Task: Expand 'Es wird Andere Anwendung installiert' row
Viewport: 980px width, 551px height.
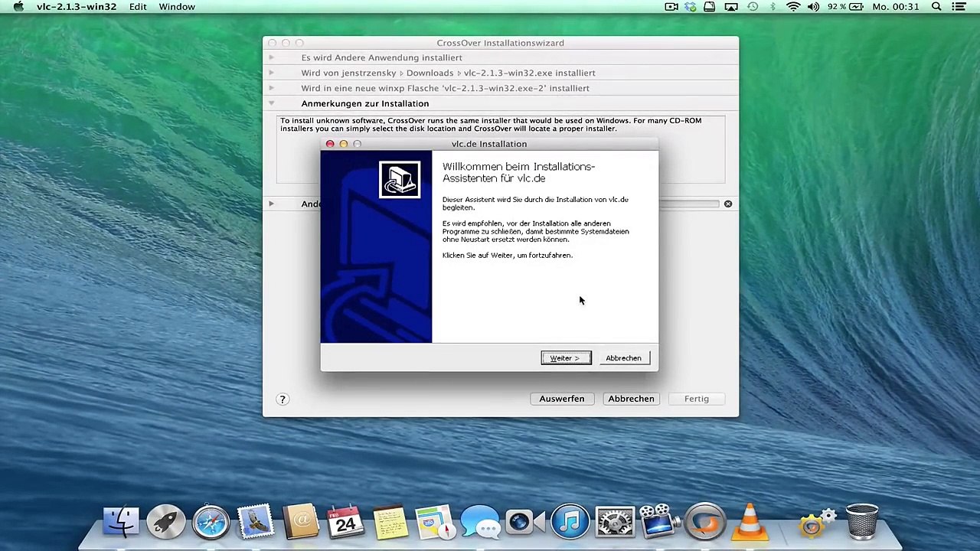Action: [x=271, y=57]
